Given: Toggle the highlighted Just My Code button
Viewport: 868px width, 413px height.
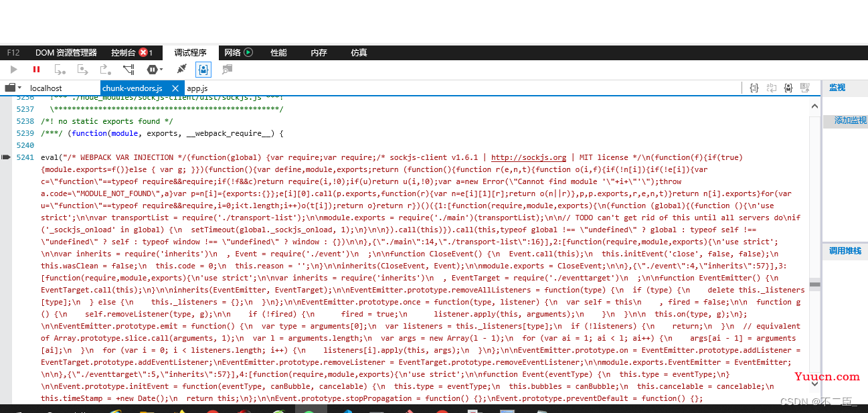Looking at the screenshot, I should [203, 69].
